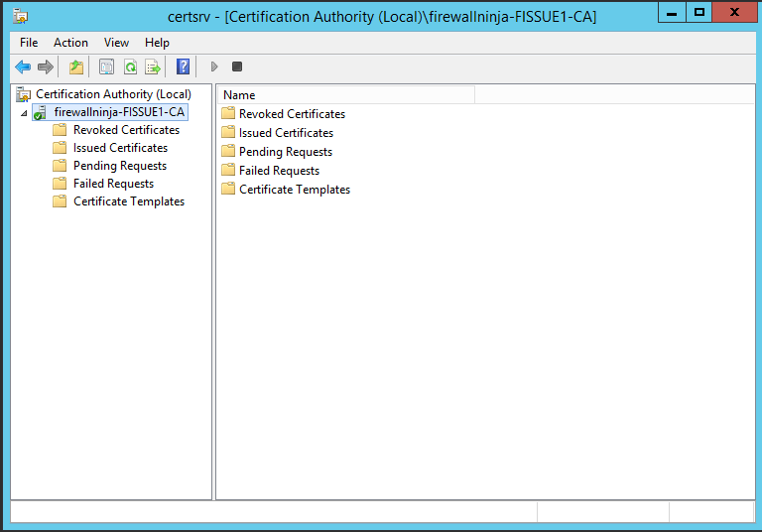
Task: Click the Name column header
Action: (x=346, y=95)
